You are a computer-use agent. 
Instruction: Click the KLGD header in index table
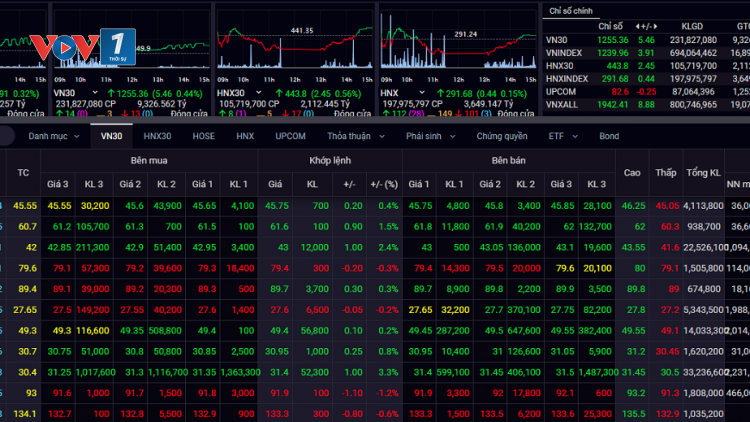point(692,27)
